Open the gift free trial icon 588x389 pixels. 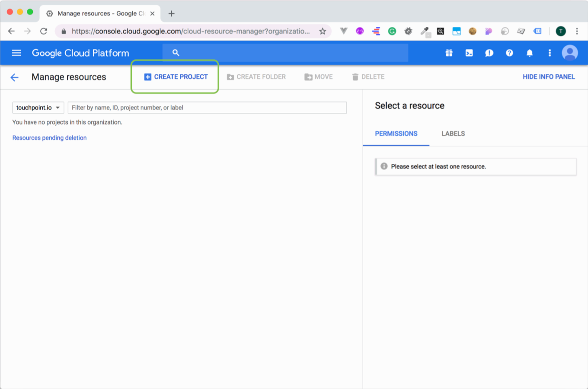[x=449, y=53]
